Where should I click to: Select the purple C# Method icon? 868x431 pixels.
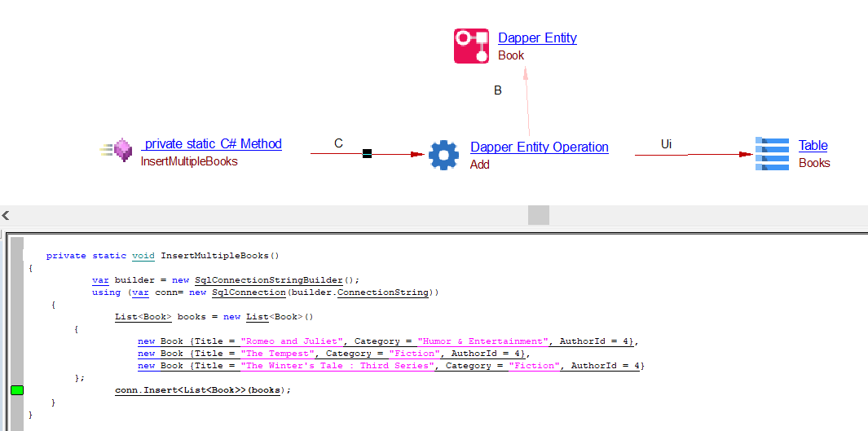(122, 151)
